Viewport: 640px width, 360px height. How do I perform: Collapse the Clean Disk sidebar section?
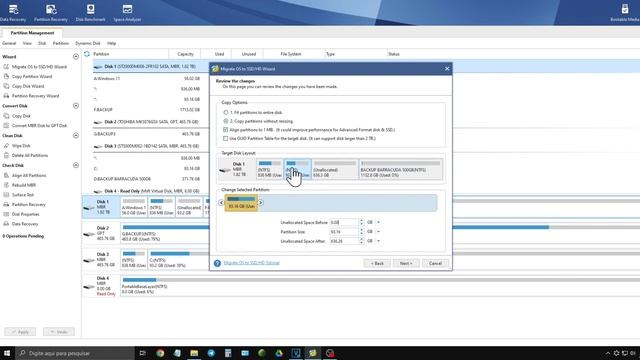click(76, 136)
